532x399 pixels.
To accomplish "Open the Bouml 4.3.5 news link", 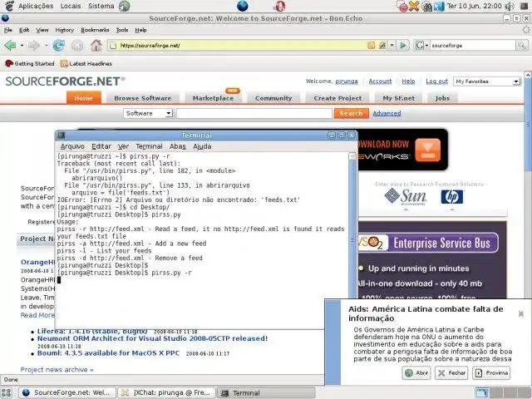I will (x=108, y=353).
